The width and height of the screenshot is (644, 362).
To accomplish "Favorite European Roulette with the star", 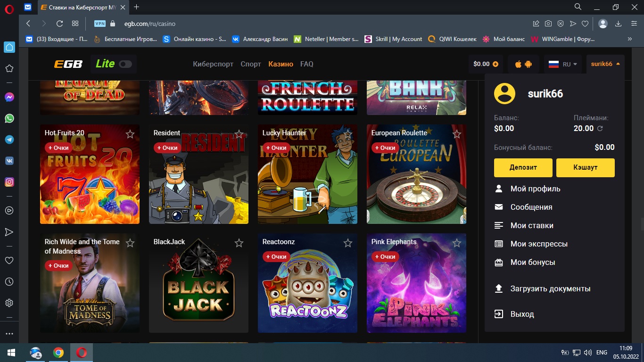I will pyautogui.click(x=457, y=134).
